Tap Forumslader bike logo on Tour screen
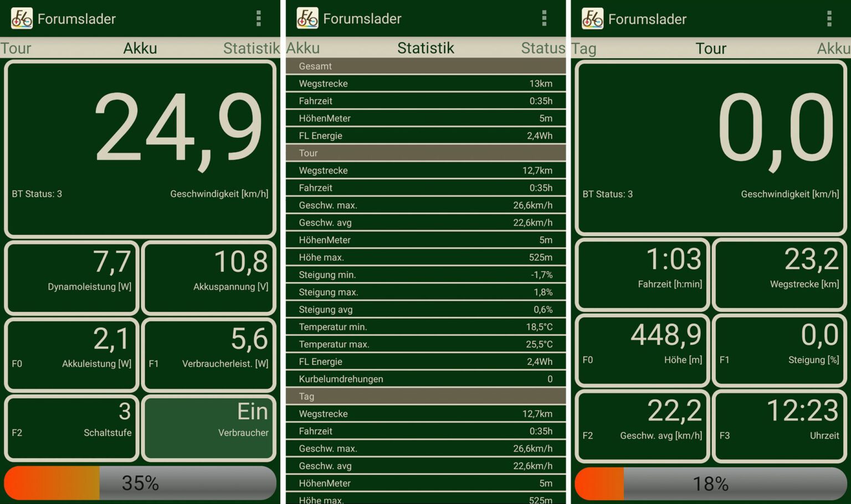 (x=592, y=18)
